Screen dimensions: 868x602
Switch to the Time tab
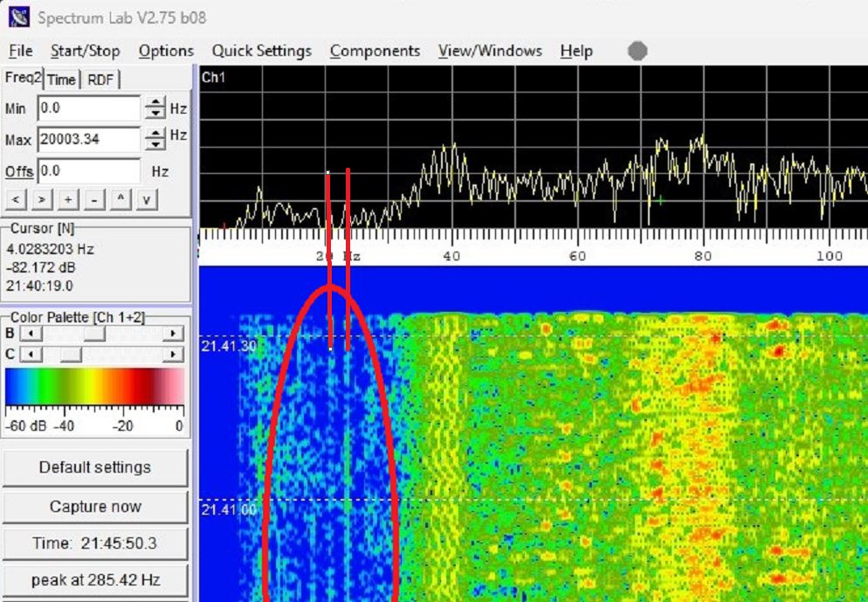coord(61,80)
